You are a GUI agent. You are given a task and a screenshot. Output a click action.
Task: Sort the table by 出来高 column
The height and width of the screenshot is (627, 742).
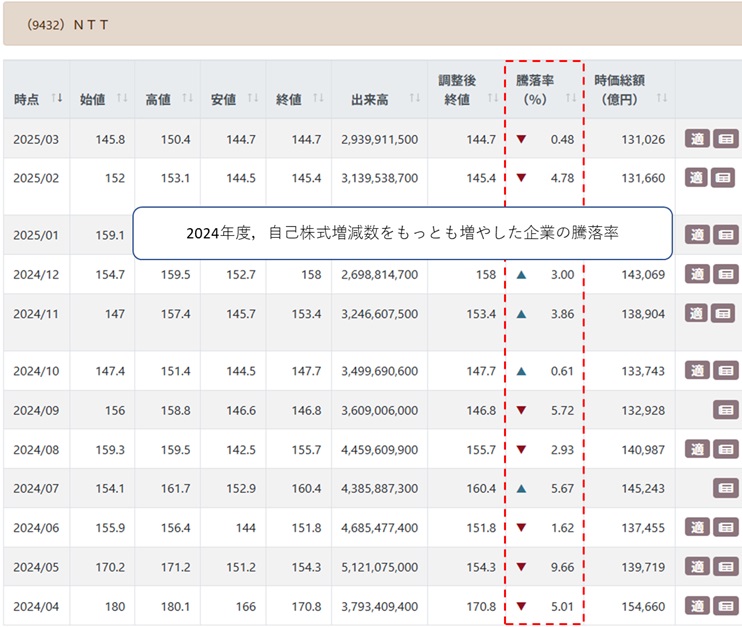[x=415, y=98]
